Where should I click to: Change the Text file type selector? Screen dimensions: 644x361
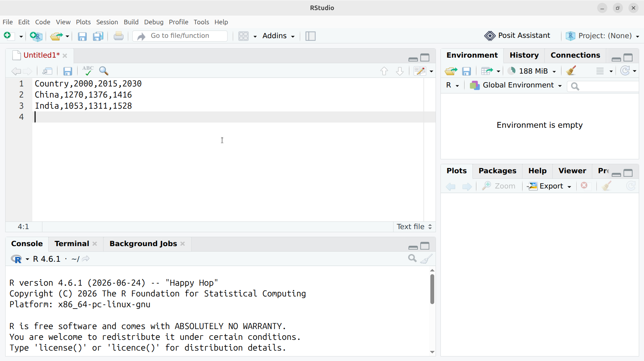[x=414, y=227]
